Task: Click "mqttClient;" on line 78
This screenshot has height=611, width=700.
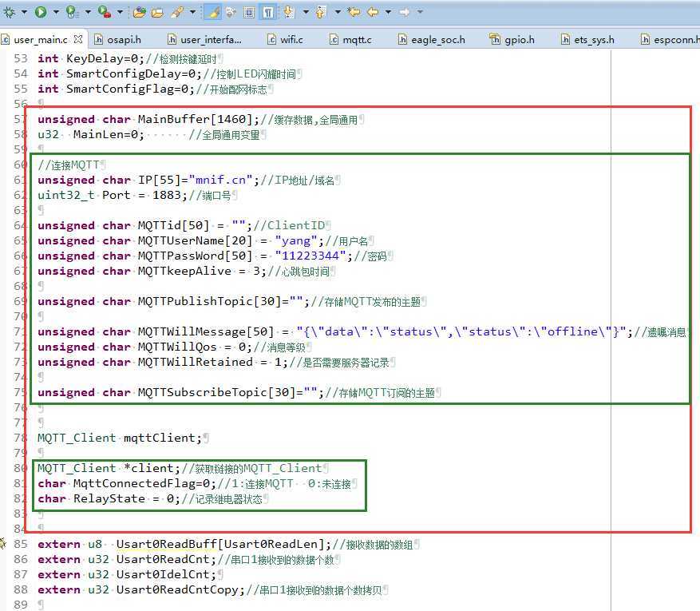Action: (163, 438)
